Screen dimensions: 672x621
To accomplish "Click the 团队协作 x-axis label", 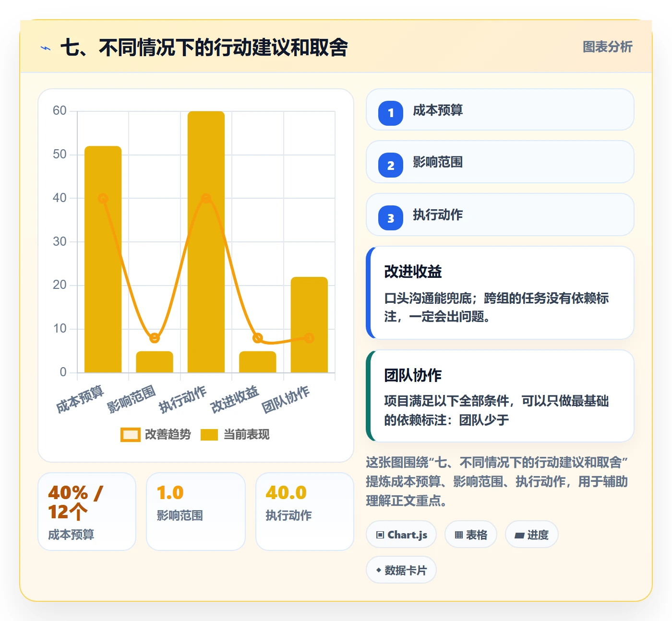I will pyautogui.click(x=286, y=399).
